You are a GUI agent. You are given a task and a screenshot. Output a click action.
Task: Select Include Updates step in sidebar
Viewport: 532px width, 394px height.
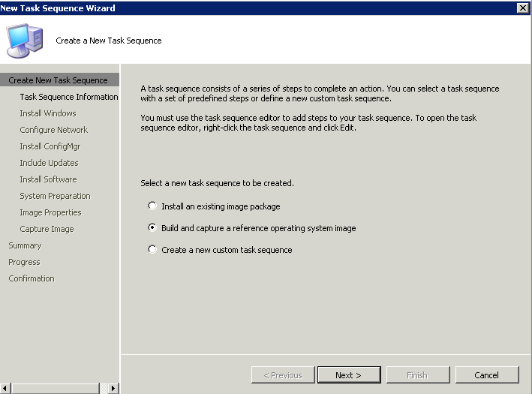point(49,163)
